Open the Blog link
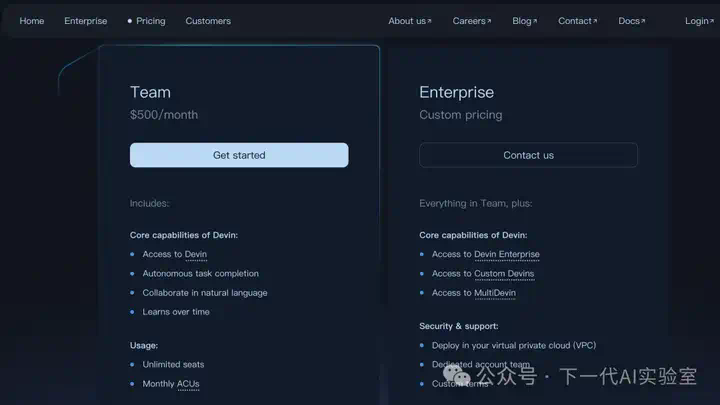Viewport: 720px width, 405px height. (524, 21)
